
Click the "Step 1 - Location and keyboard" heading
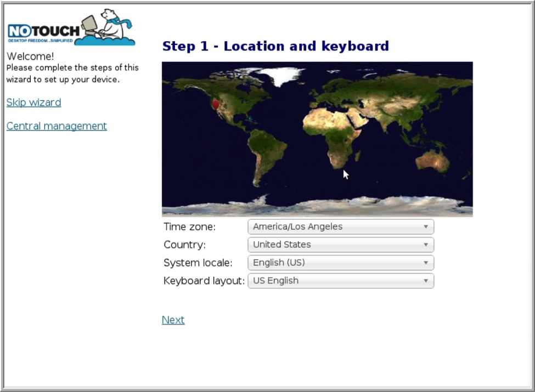click(x=275, y=46)
